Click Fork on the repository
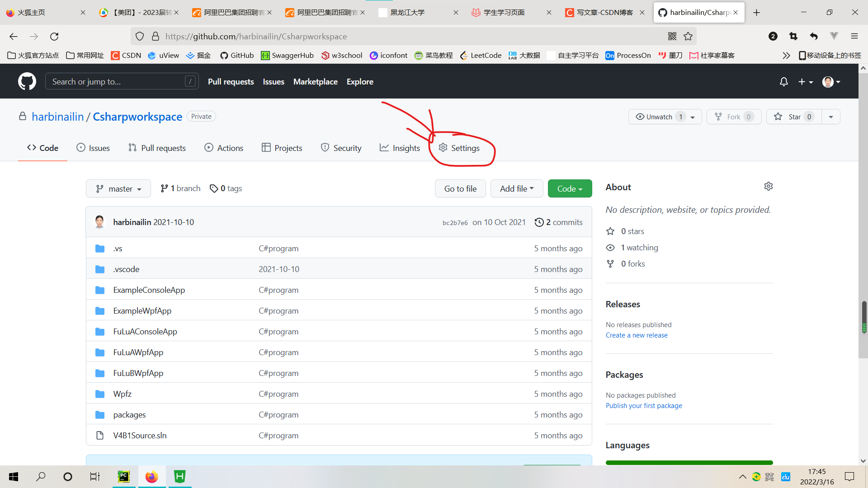868x488 pixels. tap(733, 117)
